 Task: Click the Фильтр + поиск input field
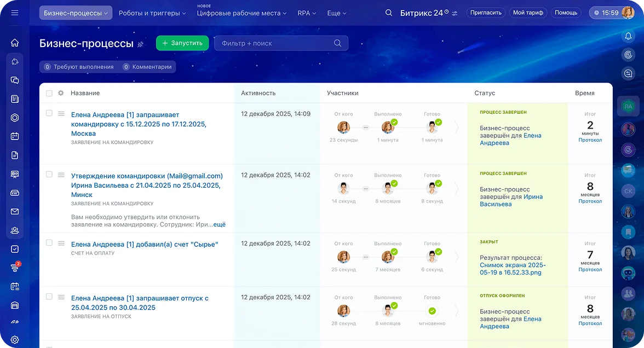click(x=281, y=43)
